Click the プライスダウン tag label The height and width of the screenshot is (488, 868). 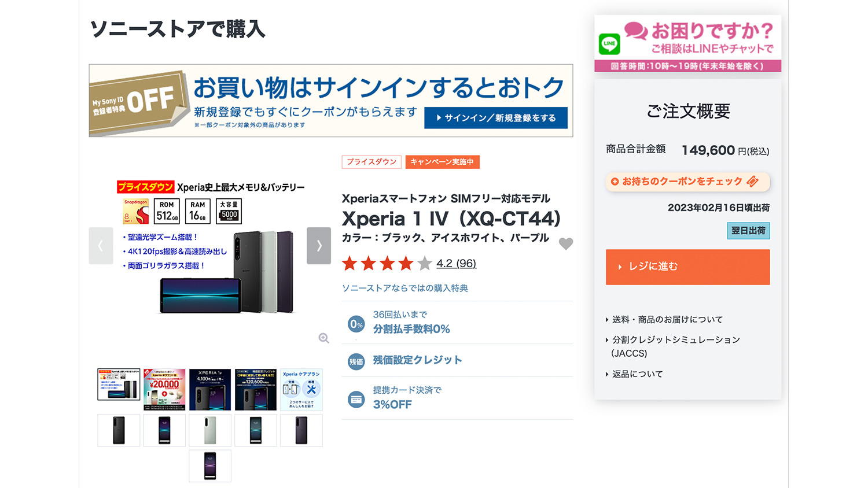[372, 162]
